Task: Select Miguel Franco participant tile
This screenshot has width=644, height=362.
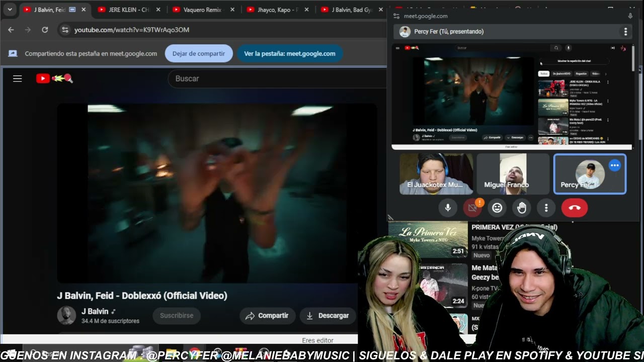Action: [x=513, y=174]
